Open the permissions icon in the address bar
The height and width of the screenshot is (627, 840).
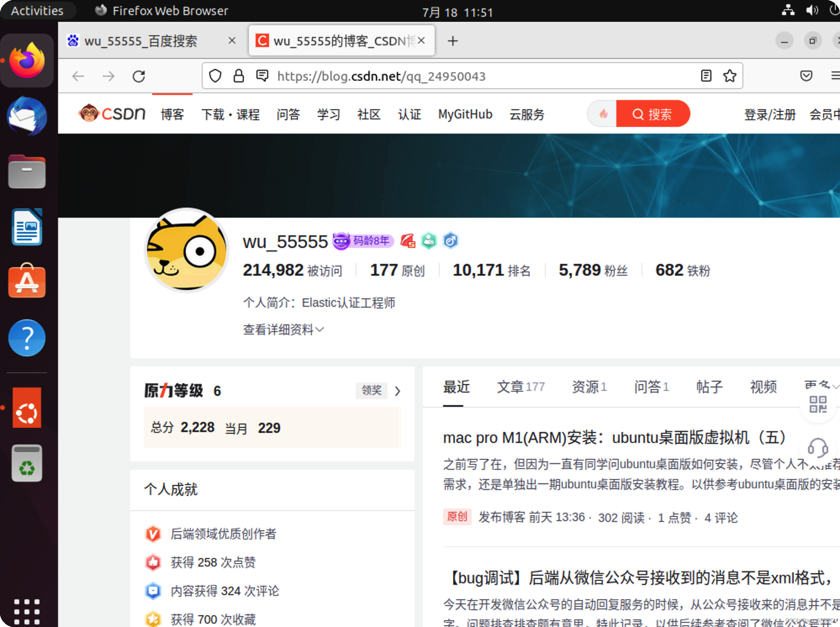pyautogui.click(x=262, y=76)
